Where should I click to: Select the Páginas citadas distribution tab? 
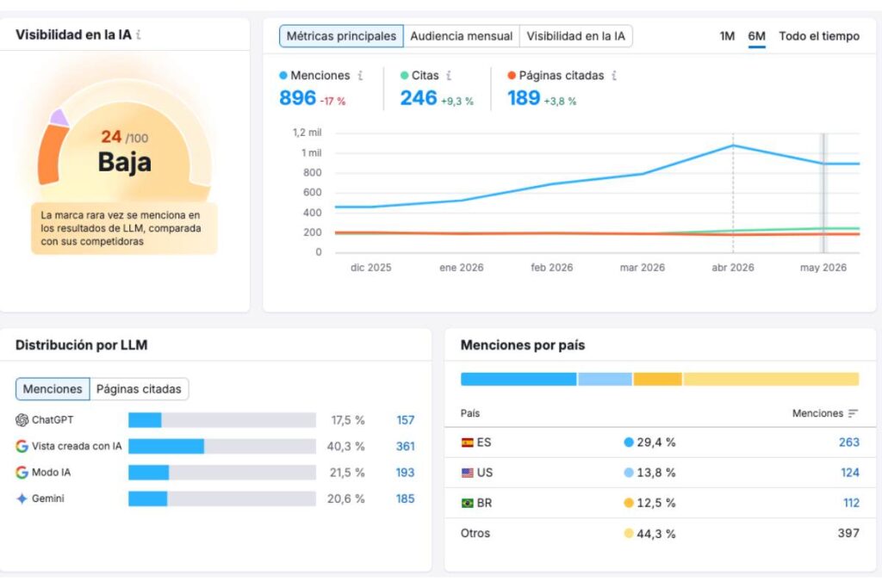coord(139,389)
